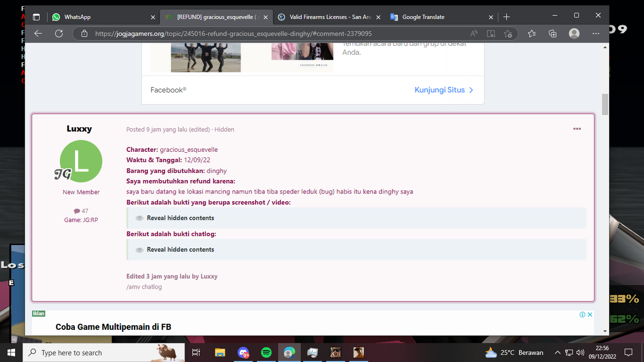
Task: Close the Valid Firearms Licenses tab
Action: (378, 17)
